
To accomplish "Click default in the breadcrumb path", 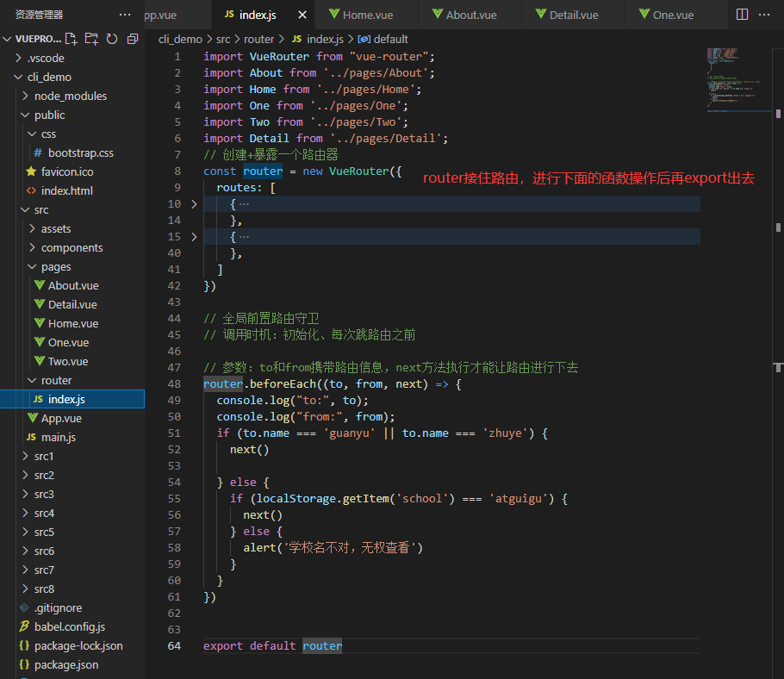I will [x=391, y=39].
